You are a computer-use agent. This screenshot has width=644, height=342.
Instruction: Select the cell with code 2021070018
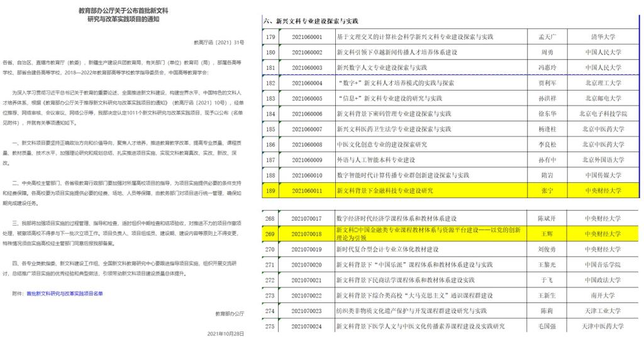307,234
